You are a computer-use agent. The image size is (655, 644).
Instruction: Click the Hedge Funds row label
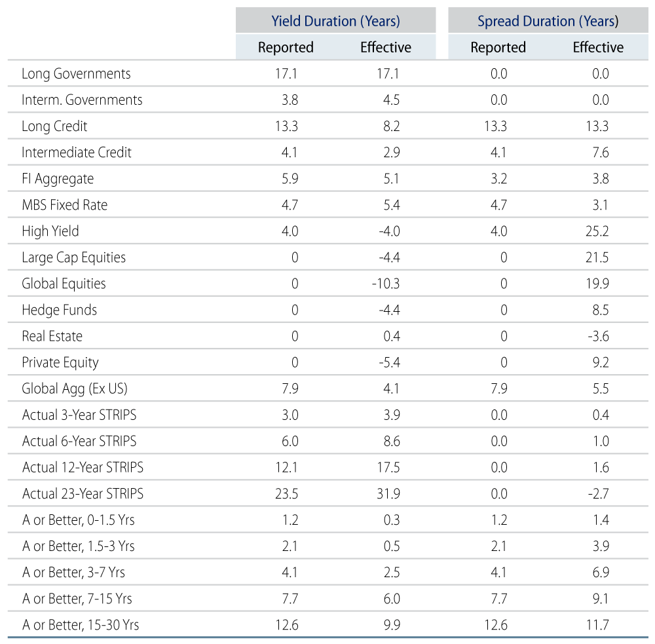pyautogui.click(x=60, y=310)
